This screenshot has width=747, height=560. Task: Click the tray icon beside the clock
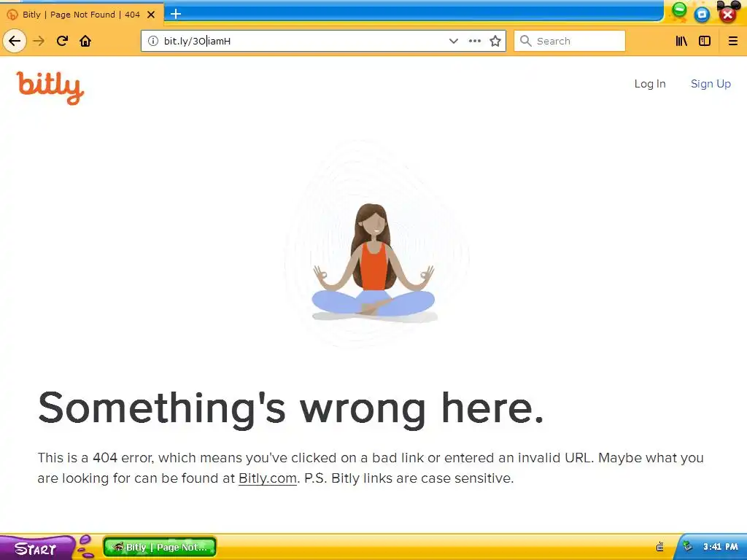click(687, 546)
